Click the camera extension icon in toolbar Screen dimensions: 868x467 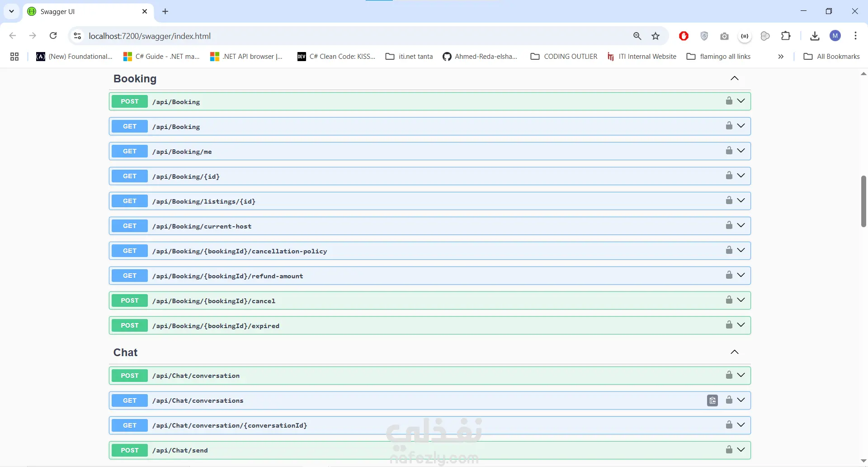[724, 36]
